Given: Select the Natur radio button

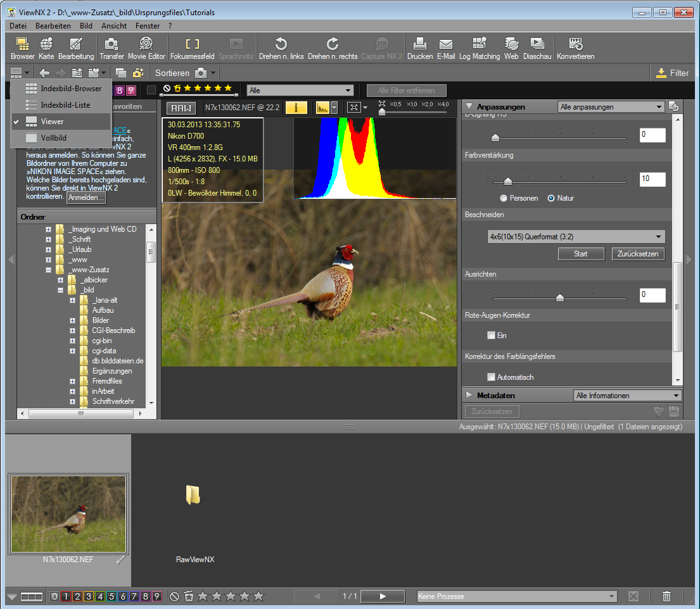Looking at the screenshot, I should coord(551,198).
